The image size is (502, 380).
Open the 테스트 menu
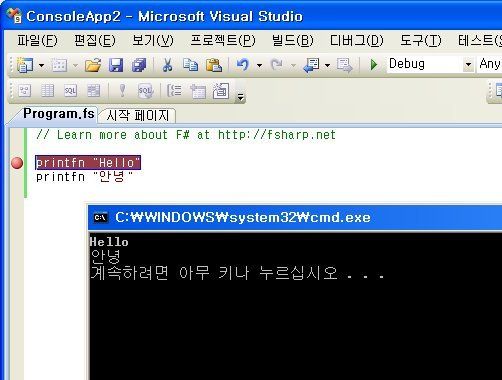pos(480,41)
